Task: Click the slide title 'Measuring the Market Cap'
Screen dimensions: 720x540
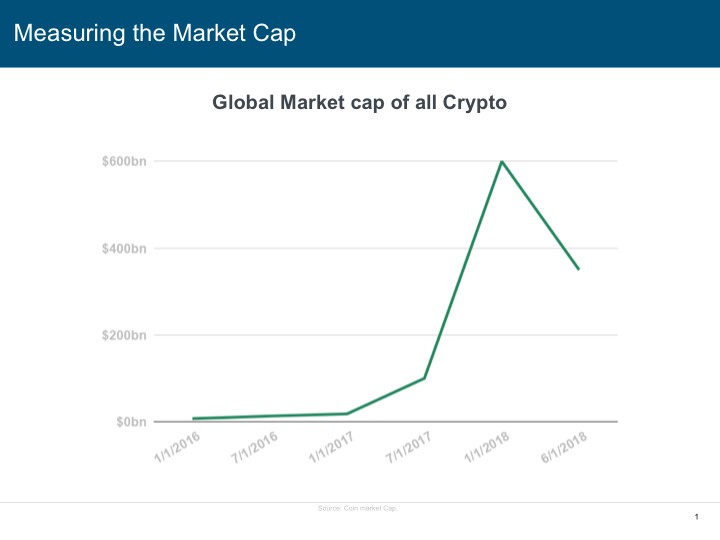Action: (154, 33)
